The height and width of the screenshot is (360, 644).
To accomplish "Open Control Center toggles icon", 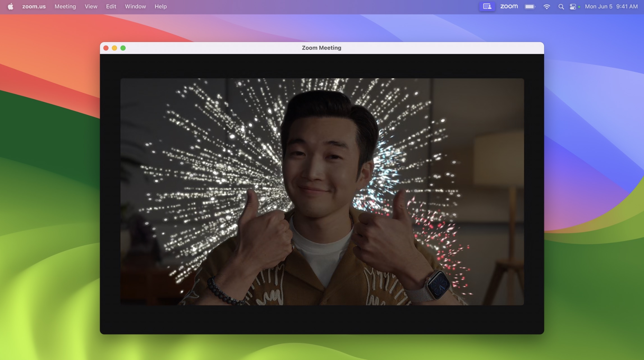I will tap(573, 6).
